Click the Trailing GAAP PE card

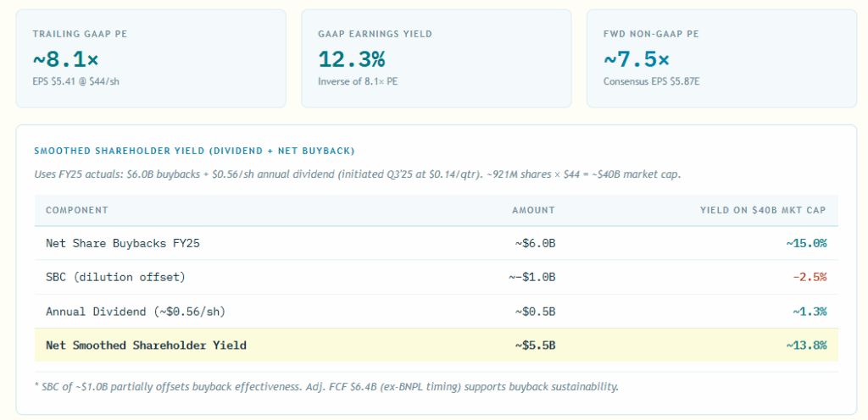pos(151,58)
